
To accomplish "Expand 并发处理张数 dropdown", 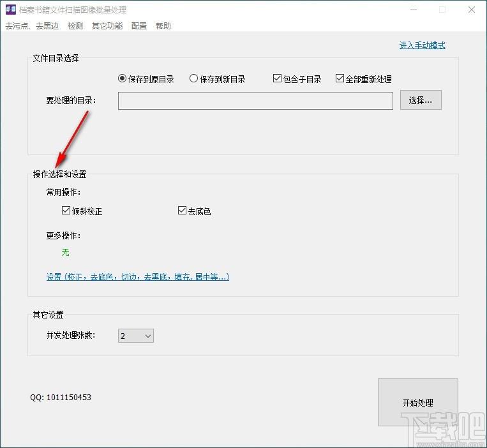I will 136,336.
